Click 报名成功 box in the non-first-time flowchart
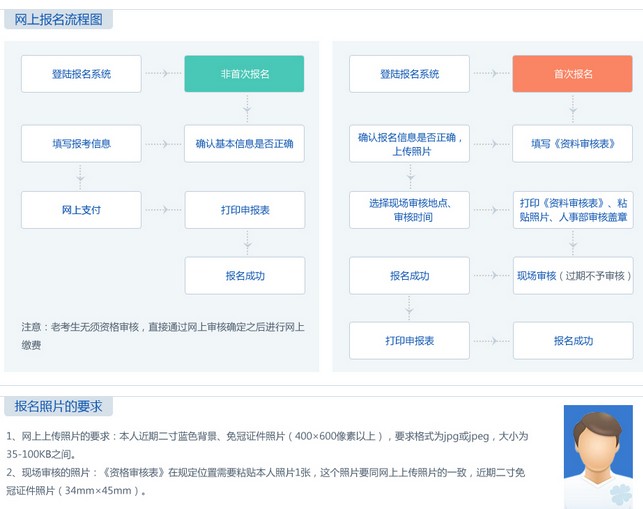Viewport: 643px width, 509px height. point(244,275)
